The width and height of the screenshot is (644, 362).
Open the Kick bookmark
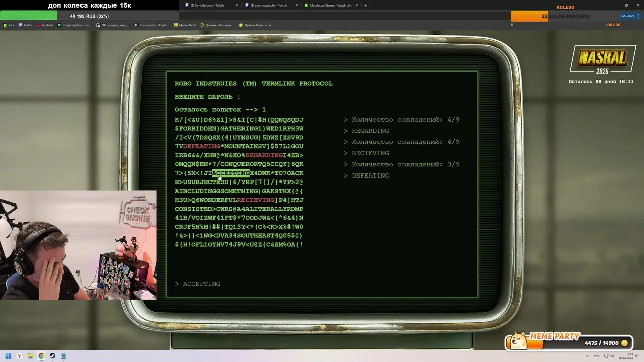[9, 25]
